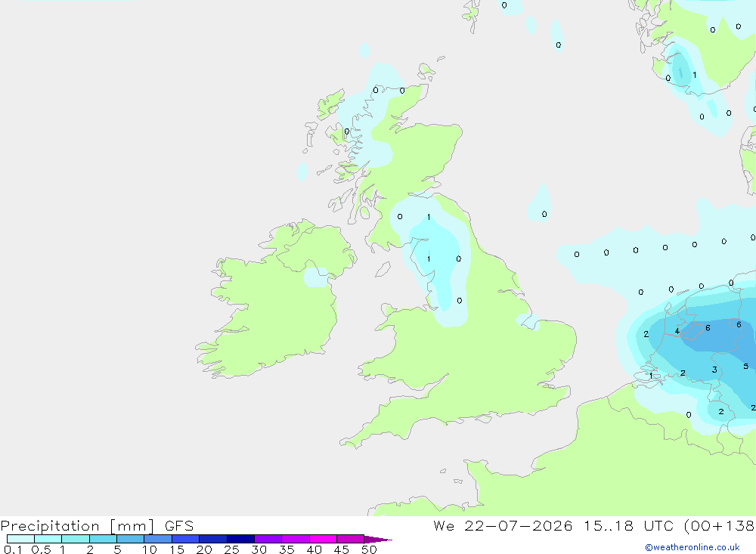The height and width of the screenshot is (554, 756).
Task: Click the 'GFS' model label
Action: (179, 526)
